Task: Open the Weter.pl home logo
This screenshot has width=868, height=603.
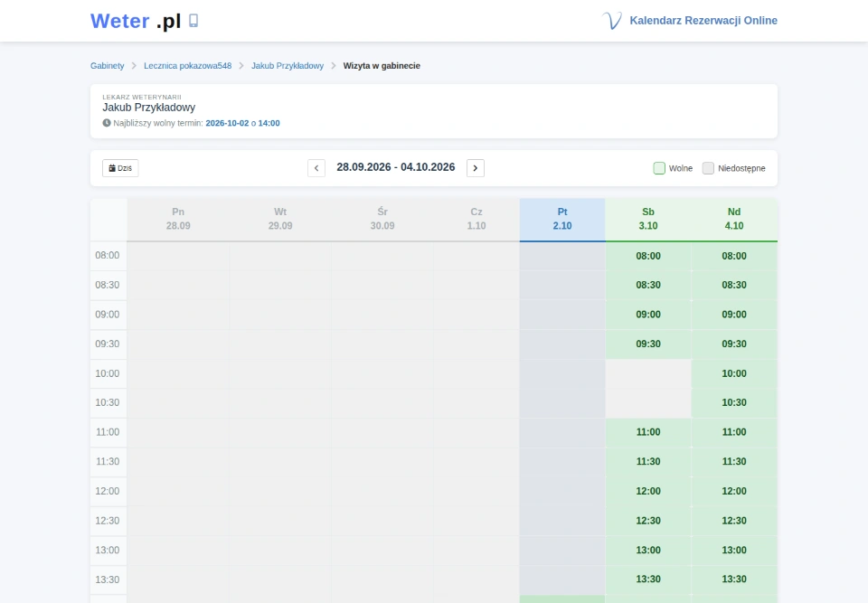Action: click(x=136, y=21)
